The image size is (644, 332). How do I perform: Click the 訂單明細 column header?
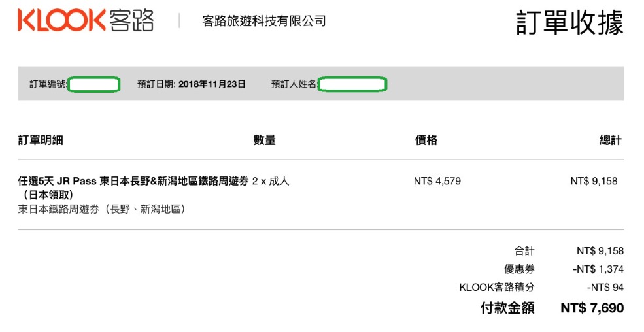tap(41, 140)
